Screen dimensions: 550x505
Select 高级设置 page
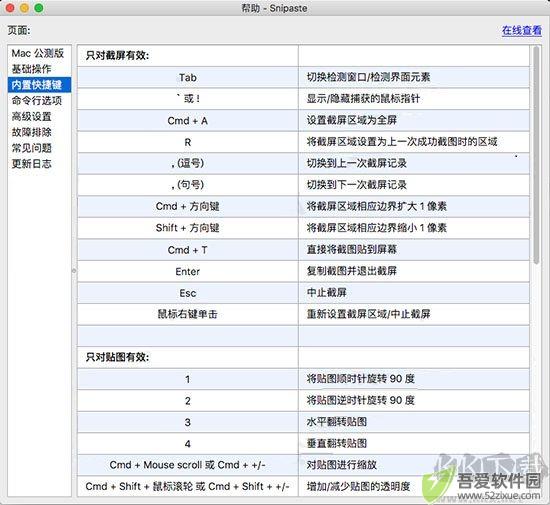coord(39,116)
